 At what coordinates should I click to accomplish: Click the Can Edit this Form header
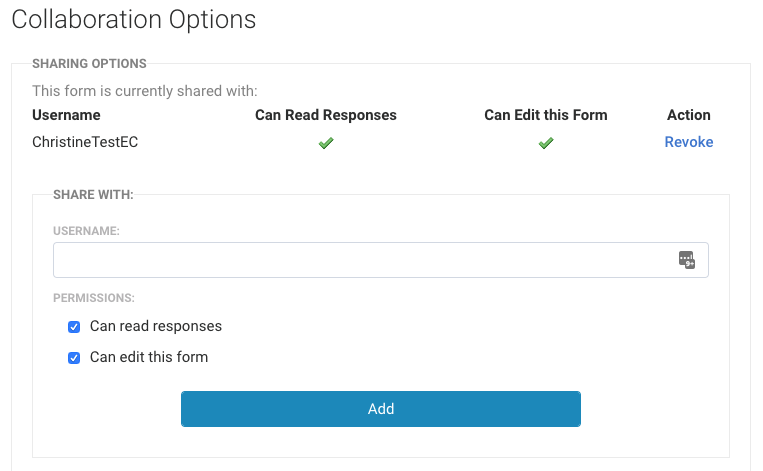click(546, 115)
